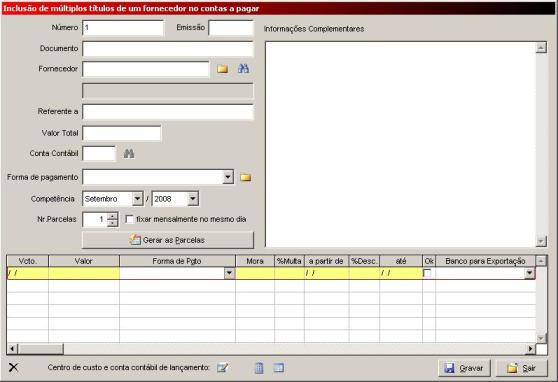The width and height of the screenshot is (558, 382).
Task: Click the grid horizontal scrollbar thumb
Action: [41, 349]
